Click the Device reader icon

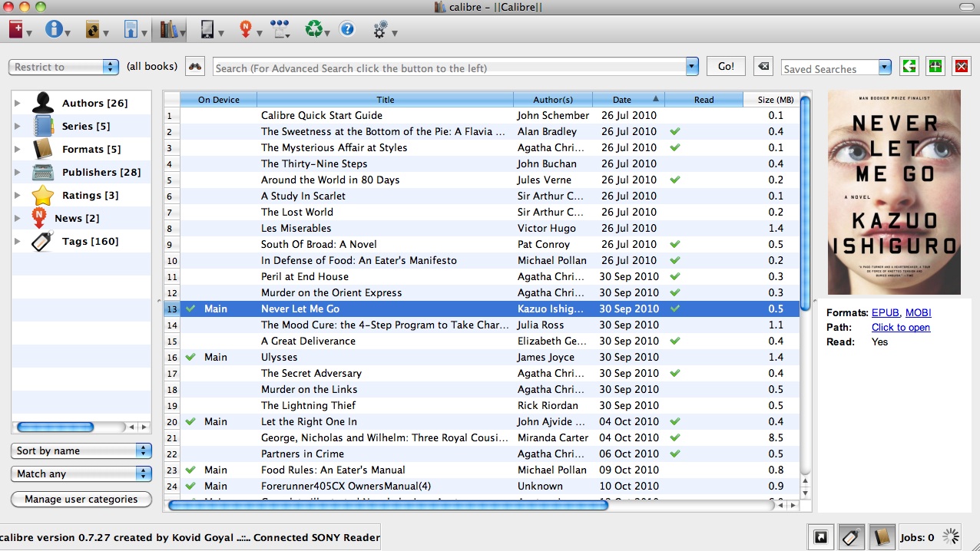click(207, 31)
